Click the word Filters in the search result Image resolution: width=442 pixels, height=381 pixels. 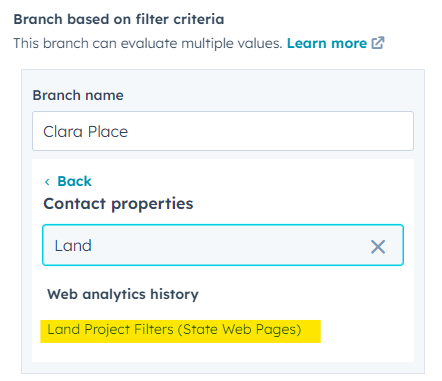[x=154, y=329]
